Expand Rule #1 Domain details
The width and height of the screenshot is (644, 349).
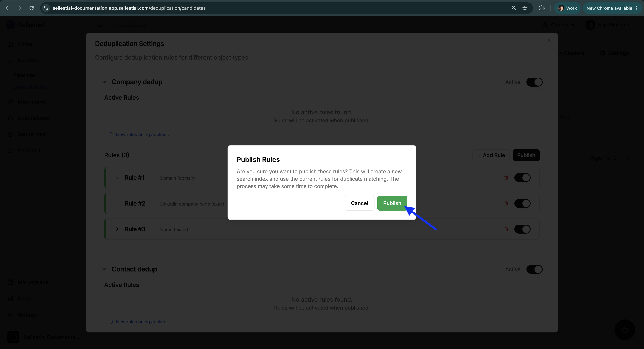click(x=117, y=178)
